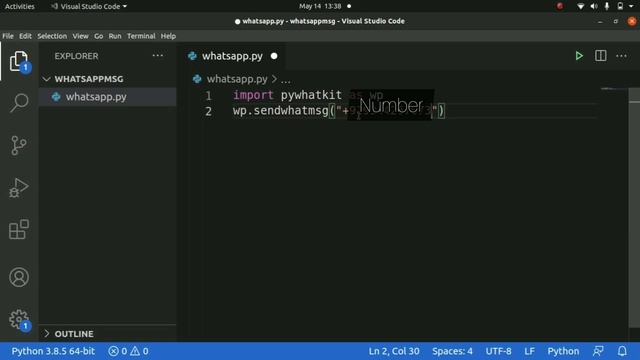
Task: Open the File menu
Action: (x=8, y=36)
